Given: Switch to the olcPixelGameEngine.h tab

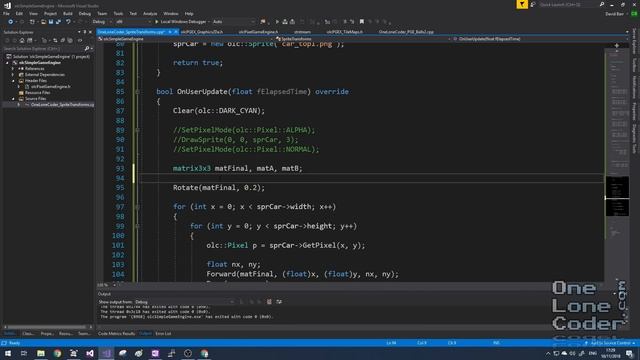Looking at the screenshot, I should click(x=258, y=32).
